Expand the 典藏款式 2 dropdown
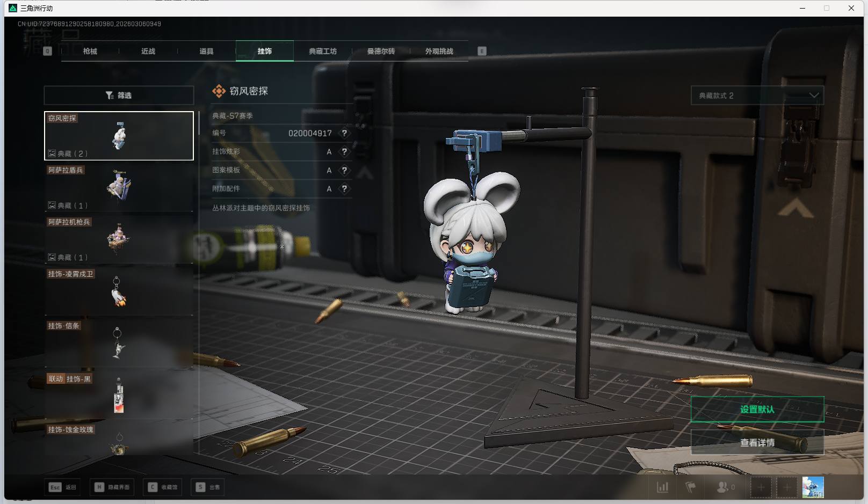Viewport: 868px width, 504px height. tap(757, 96)
